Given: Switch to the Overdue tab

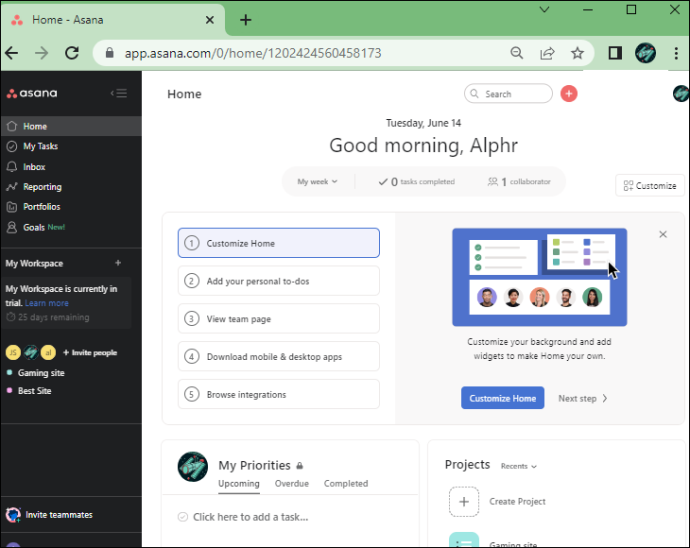Looking at the screenshot, I should [292, 484].
